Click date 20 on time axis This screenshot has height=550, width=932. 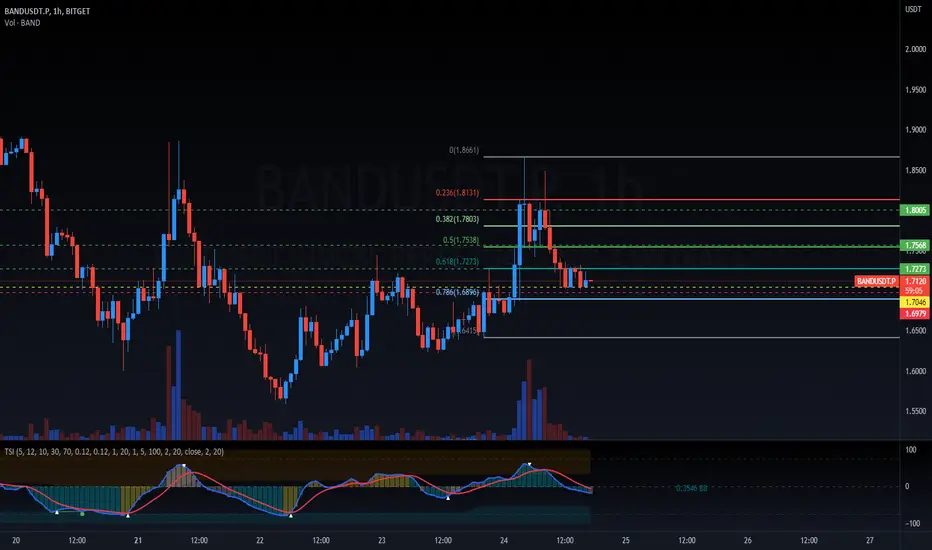pyautogui.click(x=16, y=540)
